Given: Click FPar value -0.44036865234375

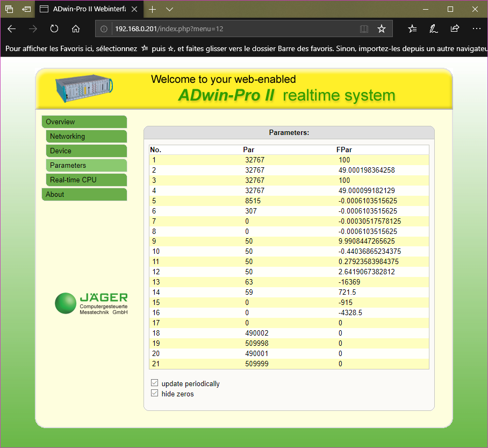Looking at the screenshot, I should (x=370, y=251).
